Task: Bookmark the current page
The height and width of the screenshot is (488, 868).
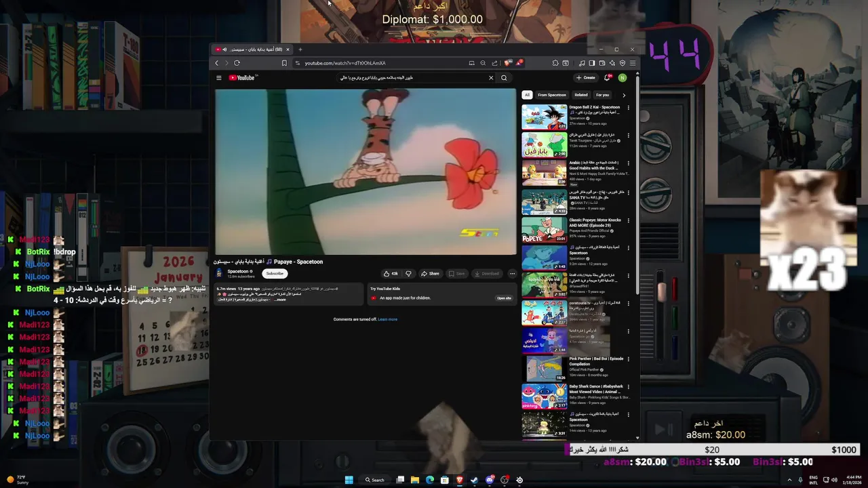Action: pos(284,63)
